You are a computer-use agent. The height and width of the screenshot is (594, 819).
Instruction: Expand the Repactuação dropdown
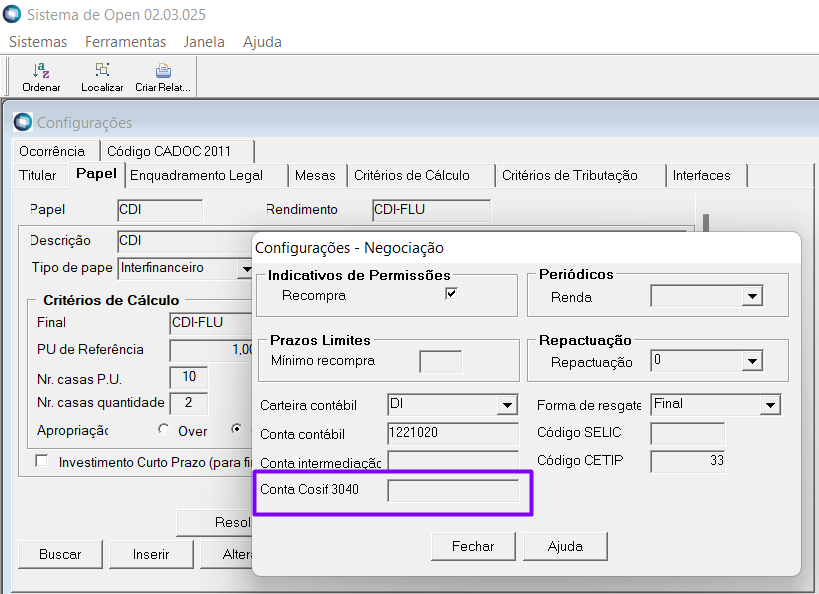[x=752, y=361]
